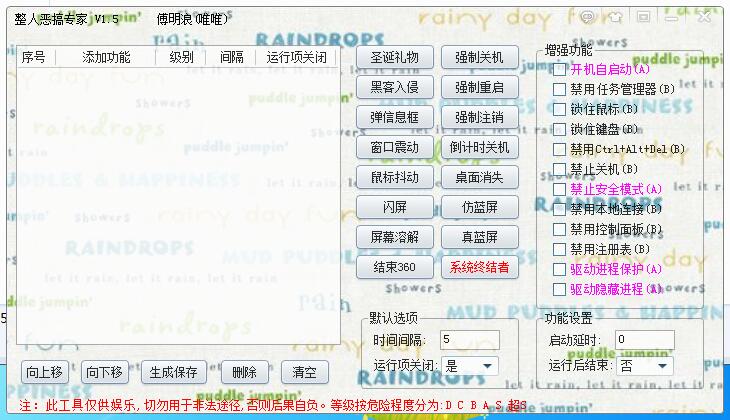The width and height of the screenshot is (730, 420).
Task: Click the chat bubble feedback icon
Action: [x=589, y=17]
